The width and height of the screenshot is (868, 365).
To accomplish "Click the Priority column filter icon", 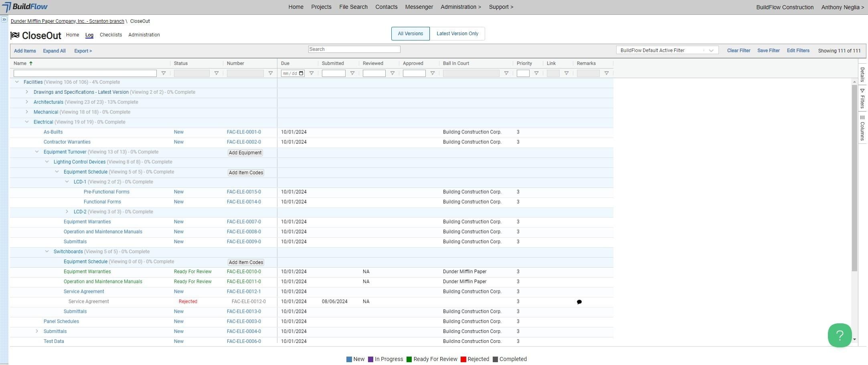I will pos(536,73).
